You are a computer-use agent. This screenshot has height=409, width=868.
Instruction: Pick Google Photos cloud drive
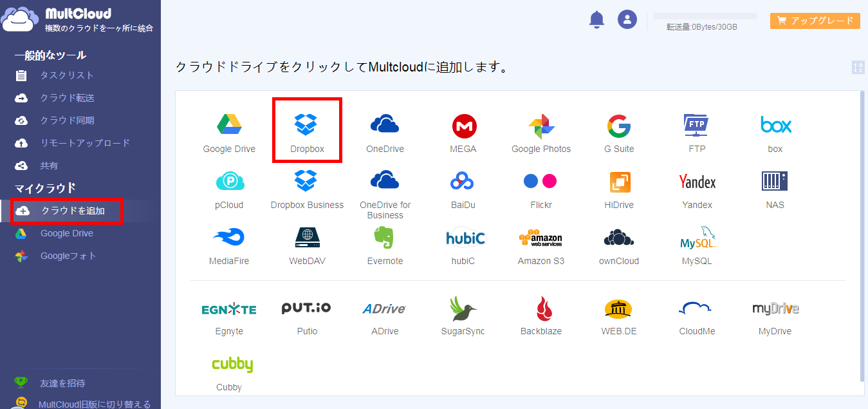(x=541, y=133)
